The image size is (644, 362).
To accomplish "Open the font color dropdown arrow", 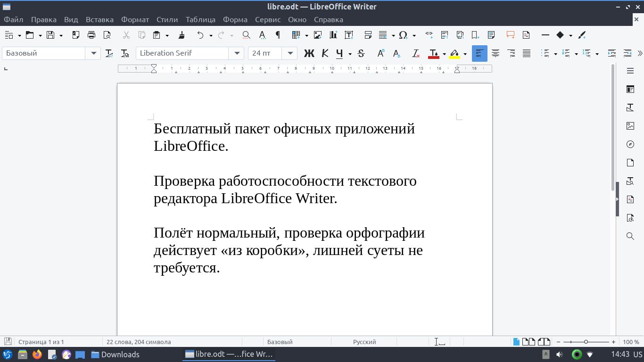I will 444,54.
